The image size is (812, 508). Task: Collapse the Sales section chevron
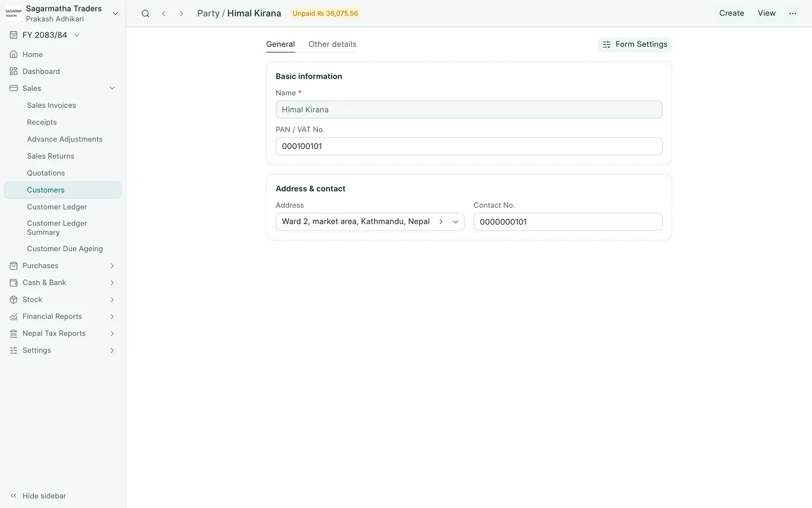pos(112,89)
